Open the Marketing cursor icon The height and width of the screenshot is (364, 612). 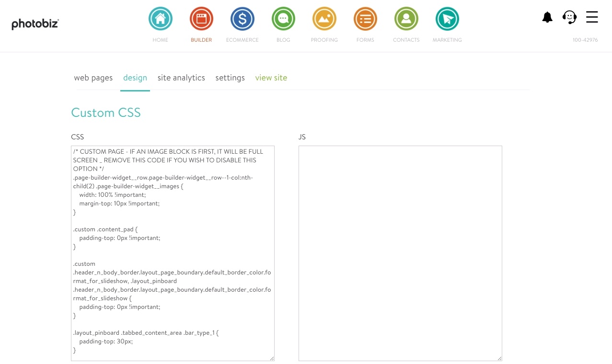[447, 19]
